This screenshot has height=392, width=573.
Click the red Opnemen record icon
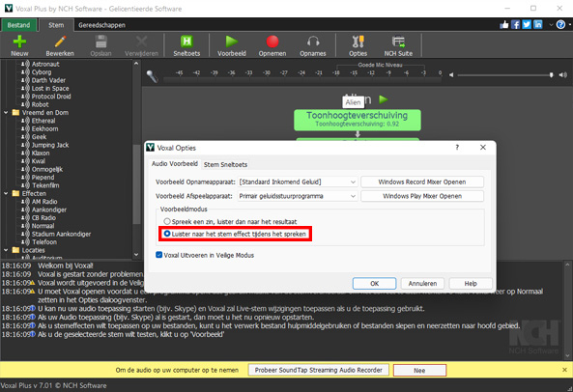pos(272,42)
